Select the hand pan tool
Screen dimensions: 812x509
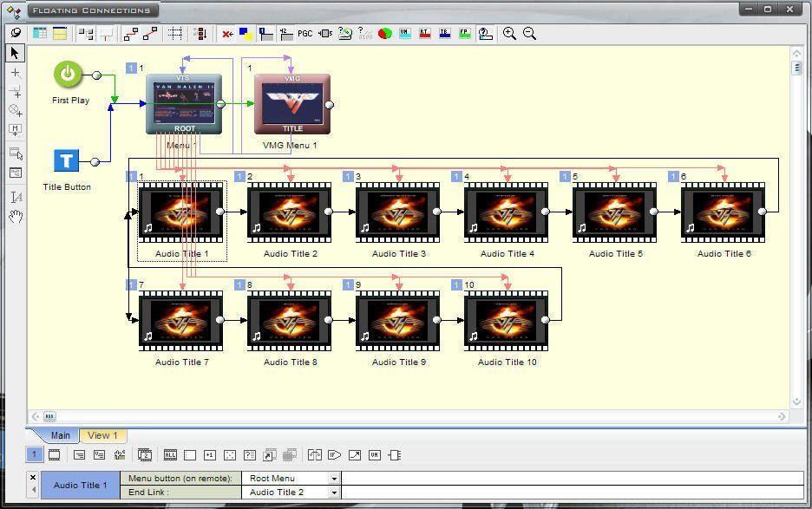point(15,216)
